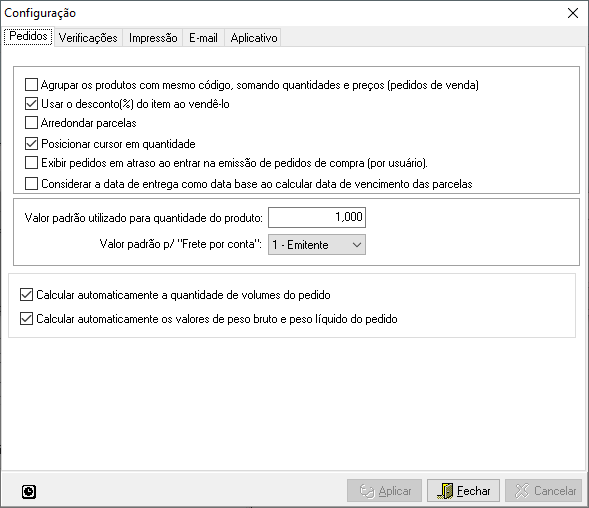The width and height of the screenshot is (589, 508).
Task: Check Considerar a data de entrega option
Action: click(31, 184)
